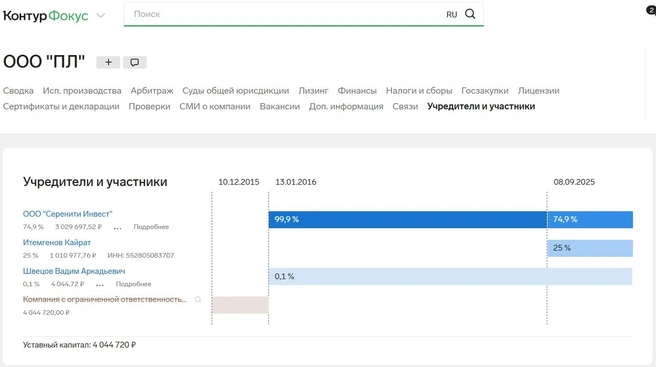This screenshot has height=367, width=656.
Task: Click Подробнее under Швецов Вадим Аркадьевич
Action: point(133,284)
